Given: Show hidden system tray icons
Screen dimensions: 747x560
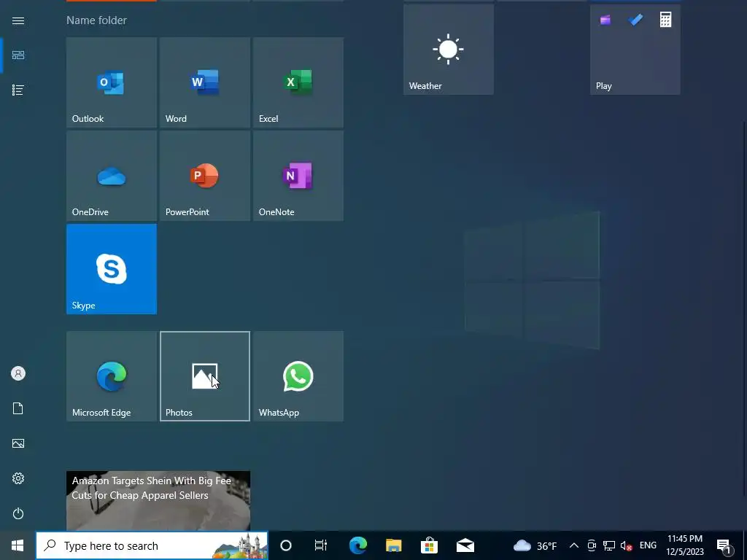Looking at the screenshot, I should pos(574,545).
